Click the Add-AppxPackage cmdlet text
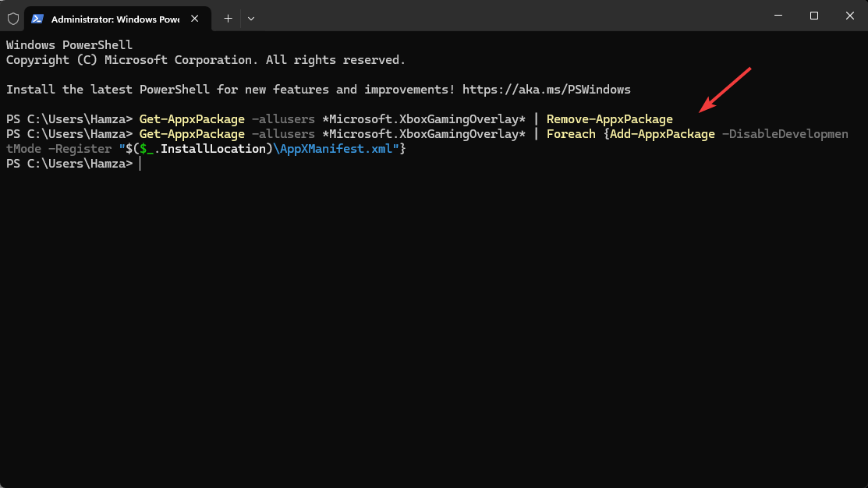 tap(661, 134)
